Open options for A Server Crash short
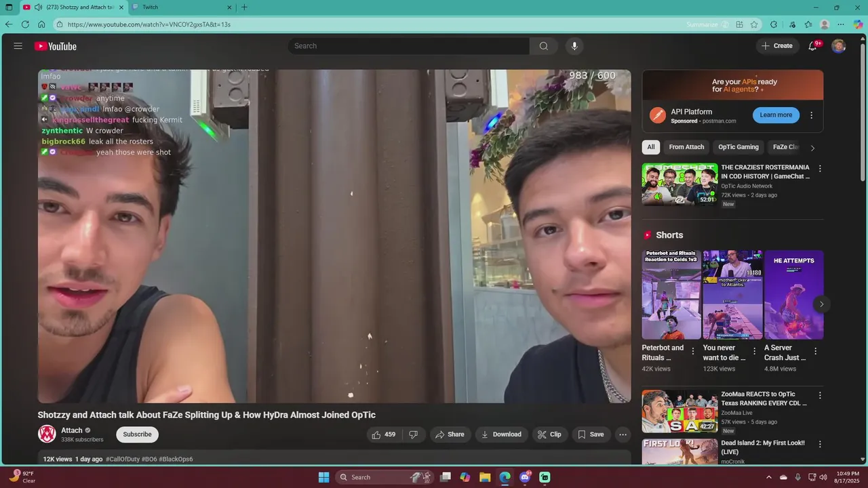868x488 pixels. click(816, 351)
